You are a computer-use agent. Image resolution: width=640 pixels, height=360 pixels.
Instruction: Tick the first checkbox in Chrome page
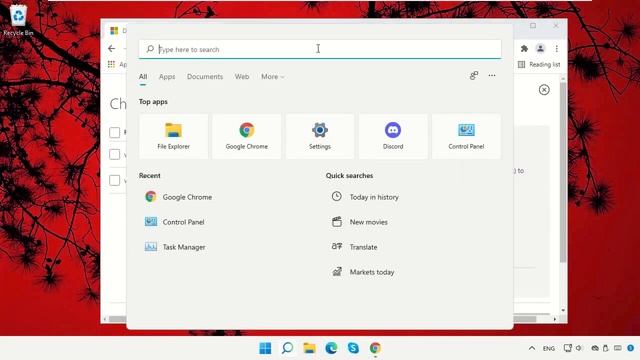(115, 132)
